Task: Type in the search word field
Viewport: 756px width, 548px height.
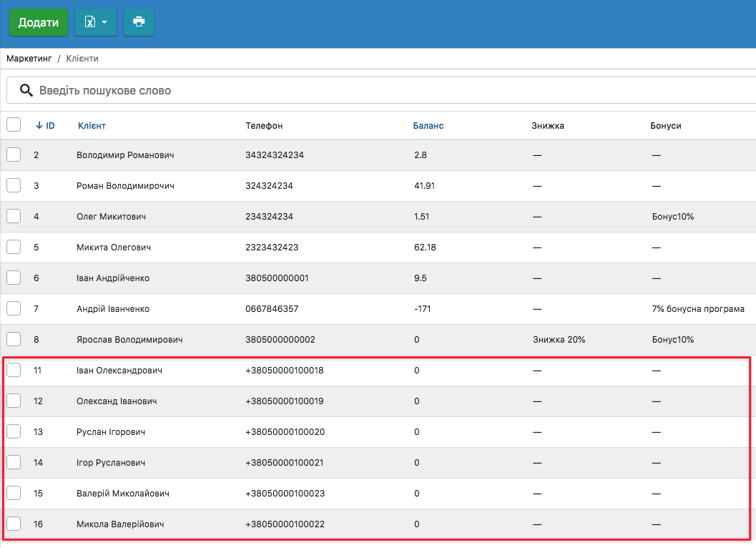Action: point(286,91)
